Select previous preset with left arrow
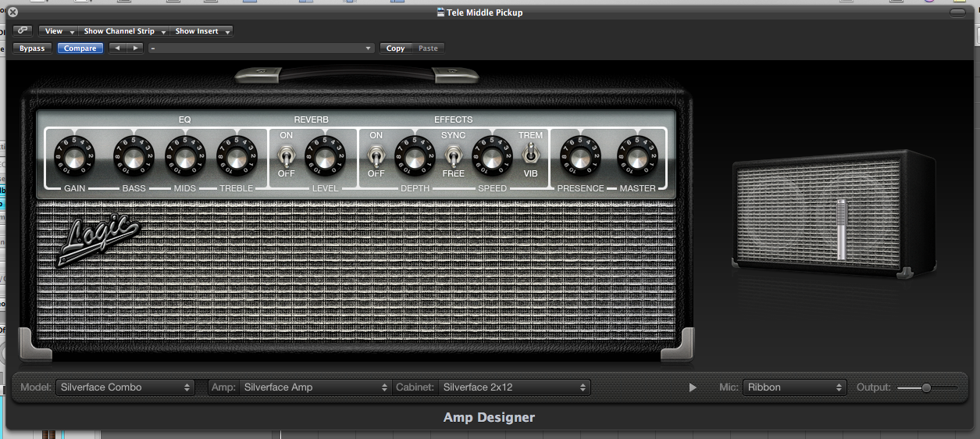980x439 pixels. (x=117, y=48)
